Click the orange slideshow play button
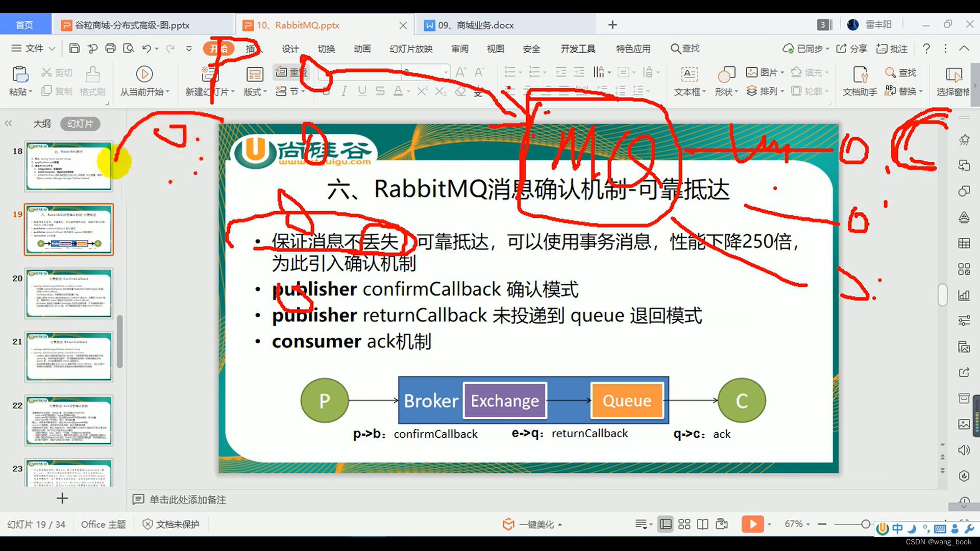This screenshot has width=980, height=551. tap(752, 524)
